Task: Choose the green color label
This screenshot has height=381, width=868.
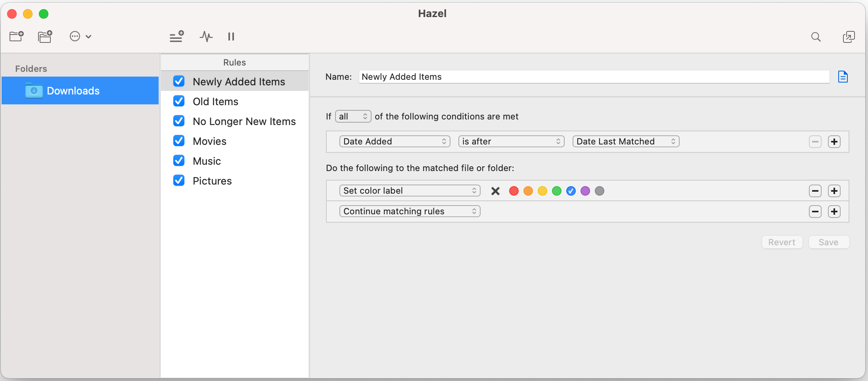Action: (x=557, y=191)
